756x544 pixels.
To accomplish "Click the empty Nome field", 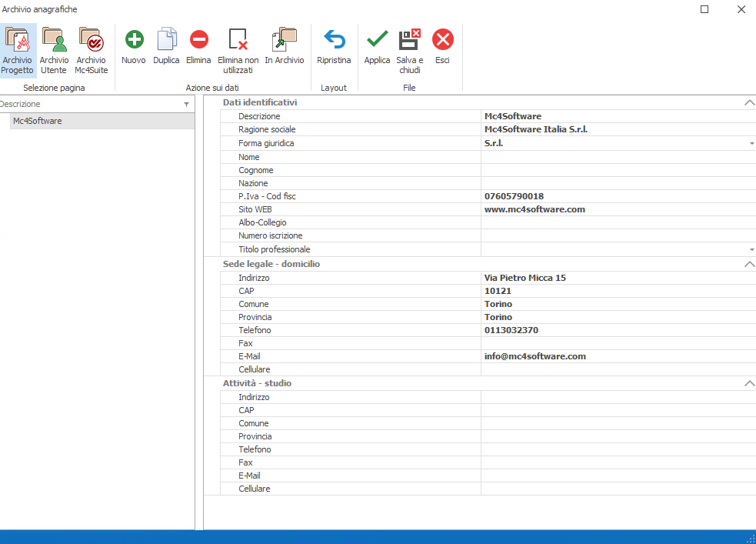I will [618, 157].
